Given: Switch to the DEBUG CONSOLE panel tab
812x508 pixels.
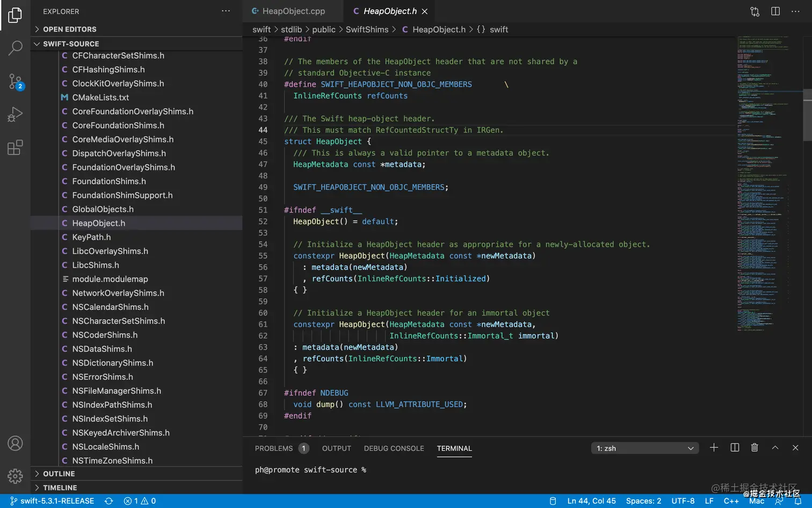Looking at the screenshot, I should click(x=394, y=448).
